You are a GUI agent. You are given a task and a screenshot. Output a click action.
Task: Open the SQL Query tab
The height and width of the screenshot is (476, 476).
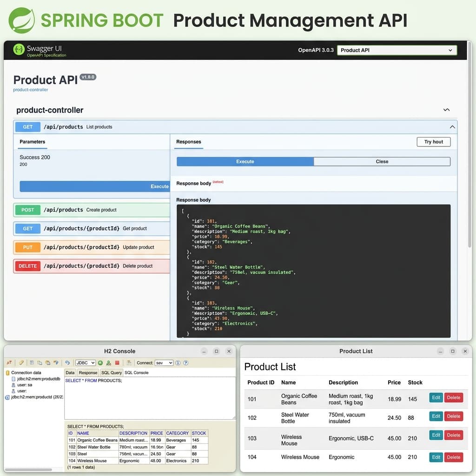click(112, 372)
